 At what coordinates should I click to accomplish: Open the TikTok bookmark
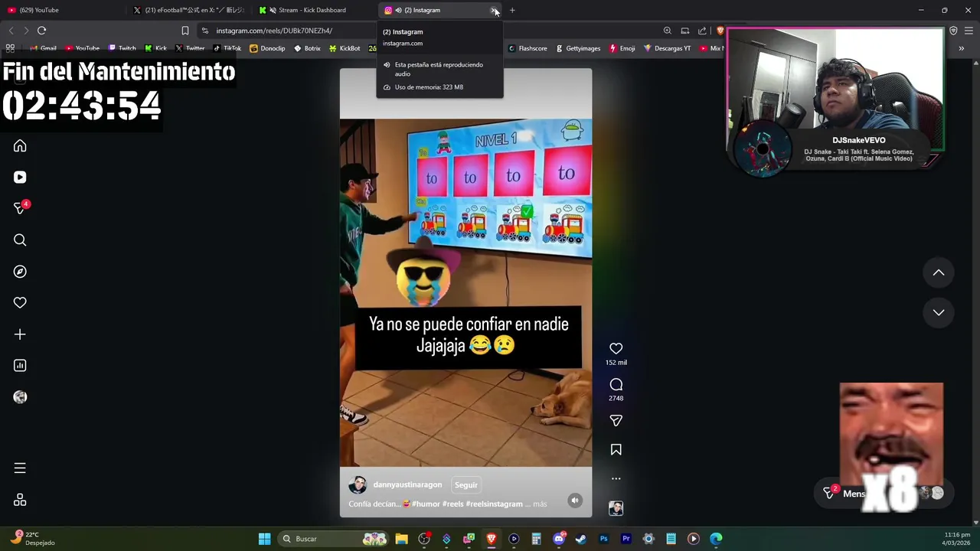point(227,48)
